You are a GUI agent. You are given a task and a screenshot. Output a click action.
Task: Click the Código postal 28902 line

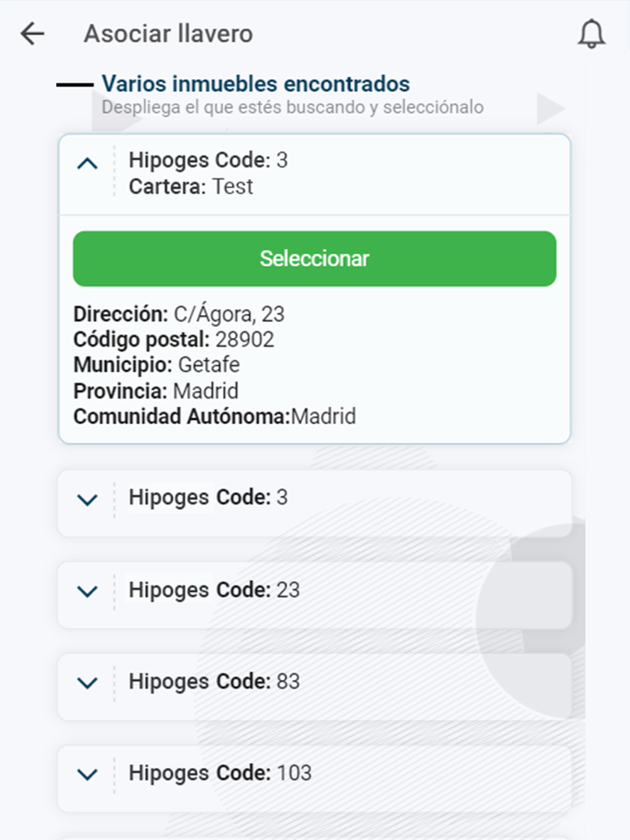pyautogui.click(x=174, y=339)
